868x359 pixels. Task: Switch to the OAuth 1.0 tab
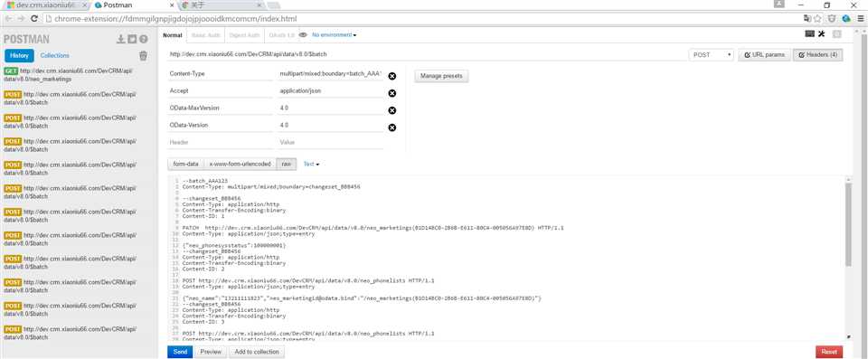click(x=281, y=35)
